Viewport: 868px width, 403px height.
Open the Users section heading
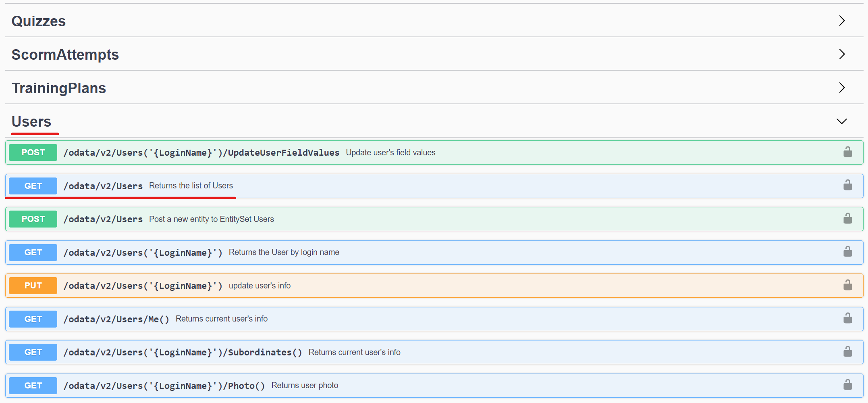click(31, 121)
